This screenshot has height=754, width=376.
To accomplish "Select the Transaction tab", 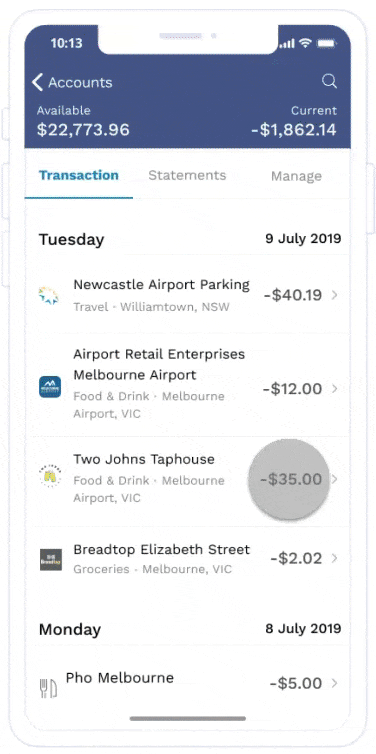I will tap(79, 175).
